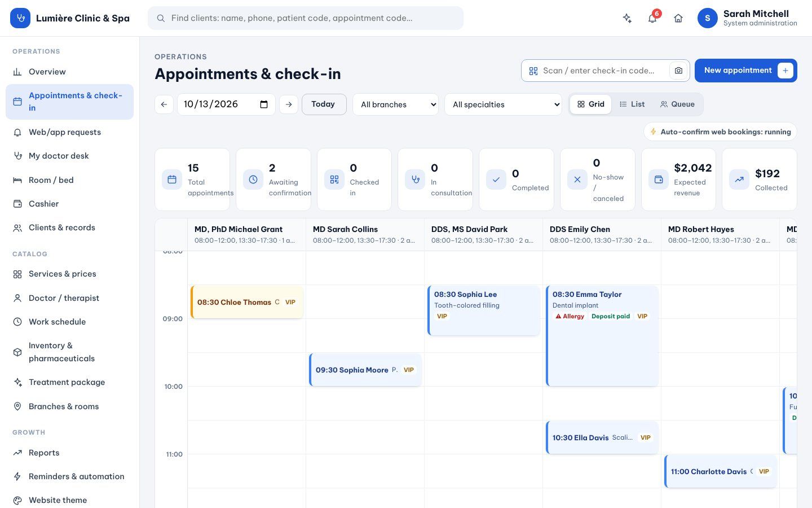This screenshot has height=508, width=812.
Task: Open 11:00 Charlotte Davis appointment
Action: pyautogui.click(x=721, y=471)
